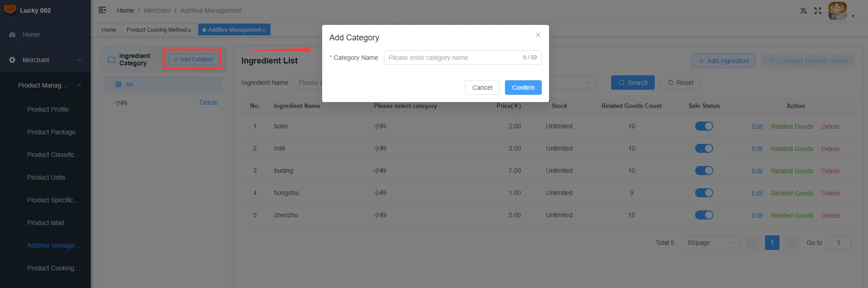Edit the hongdou ingredient
Screen dimensions: 868x288
[757, 193]
